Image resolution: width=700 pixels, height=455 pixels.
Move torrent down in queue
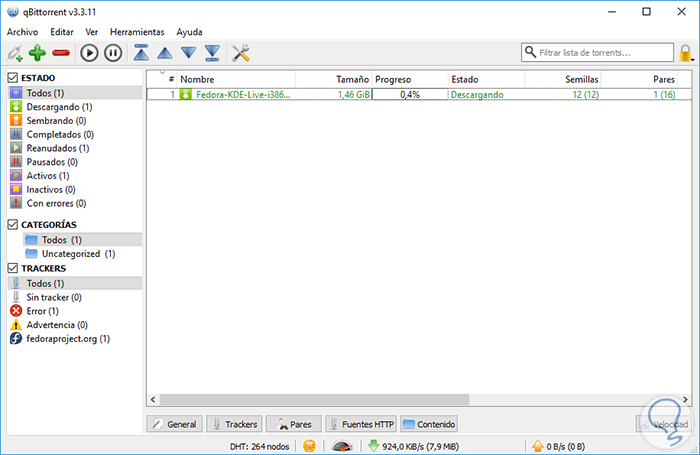pyautogui.click(x=188, y=53)
